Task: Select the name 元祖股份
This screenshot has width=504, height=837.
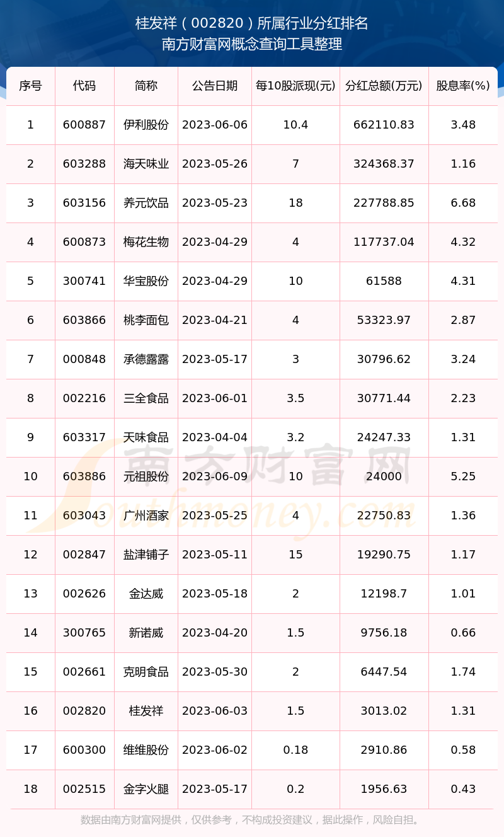Action: click(146, 476)
